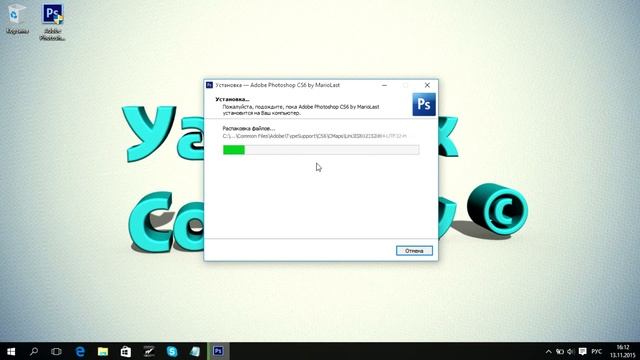
Task: Close the Photoshop installer window
Action: (x=427, y=85)
